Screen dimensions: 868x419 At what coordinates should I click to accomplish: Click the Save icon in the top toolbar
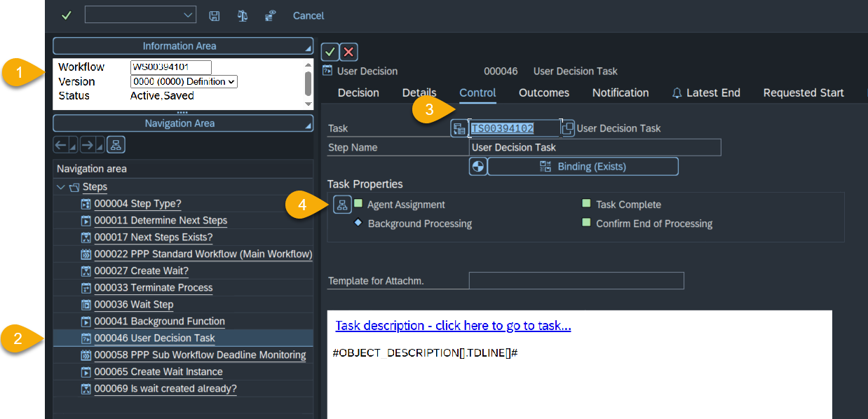coord(215,15)
